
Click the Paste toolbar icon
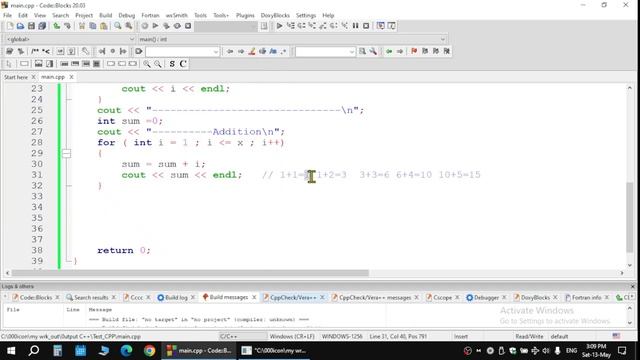[x=104, y=26]
